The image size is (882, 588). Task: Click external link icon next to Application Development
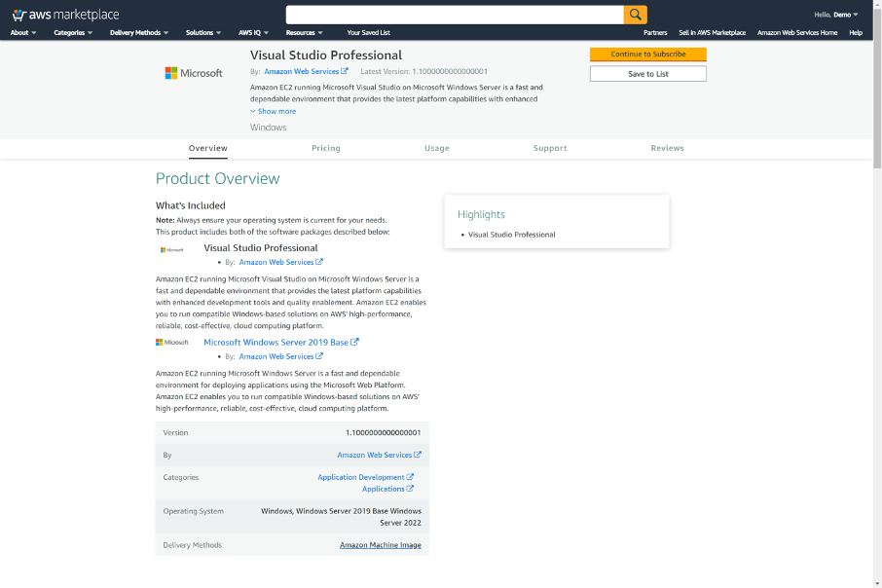coord(410,477)
